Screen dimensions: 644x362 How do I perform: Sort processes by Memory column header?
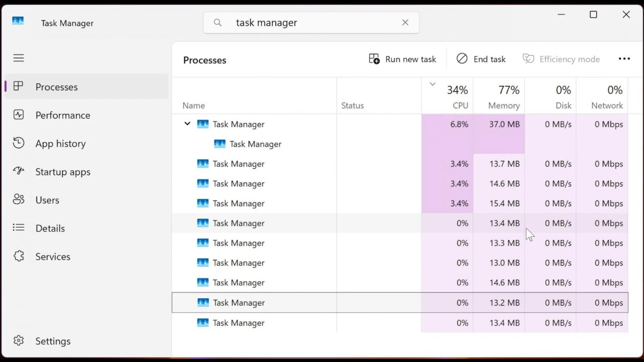click(504, 105)
